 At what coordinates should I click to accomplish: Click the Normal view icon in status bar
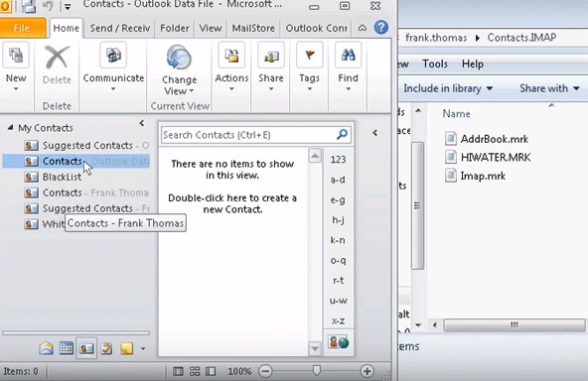point(178,371)
